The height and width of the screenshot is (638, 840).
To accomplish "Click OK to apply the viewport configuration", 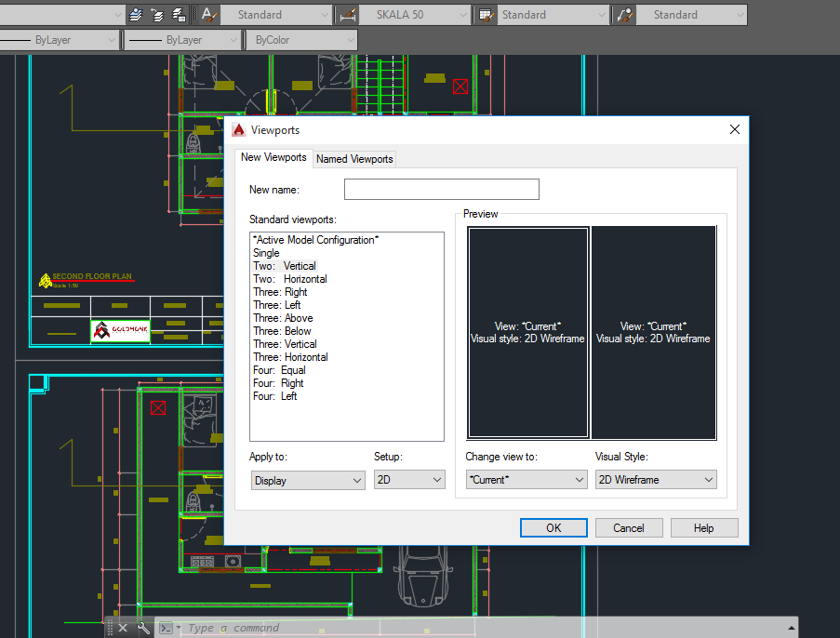I will (553, 527).
